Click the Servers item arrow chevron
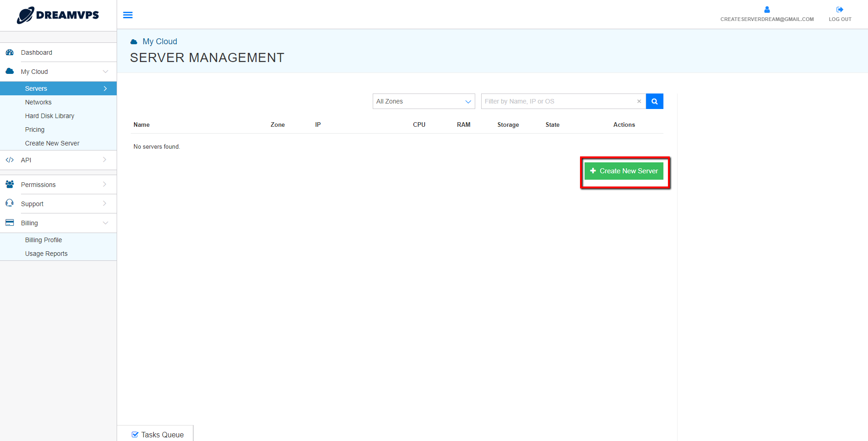Image resolution: width=868 pixels, height=441 pixels. click(105, 88)
